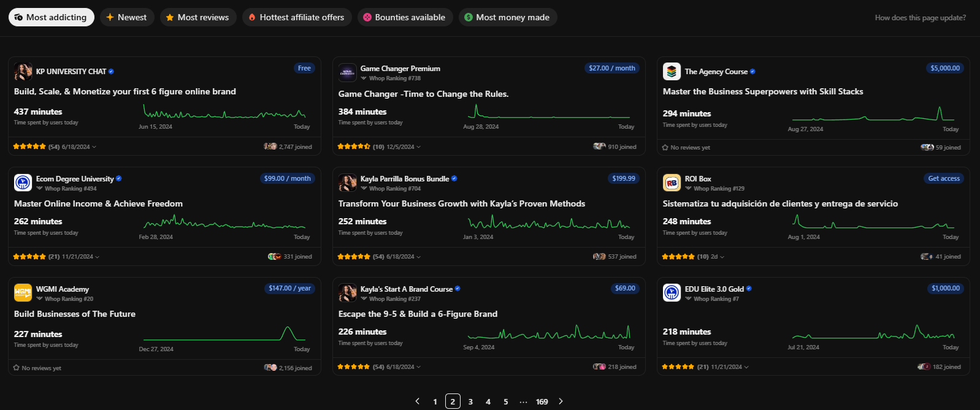980x410 pixels.
Task: Go to page 3
Action: (x=470, y=401)
